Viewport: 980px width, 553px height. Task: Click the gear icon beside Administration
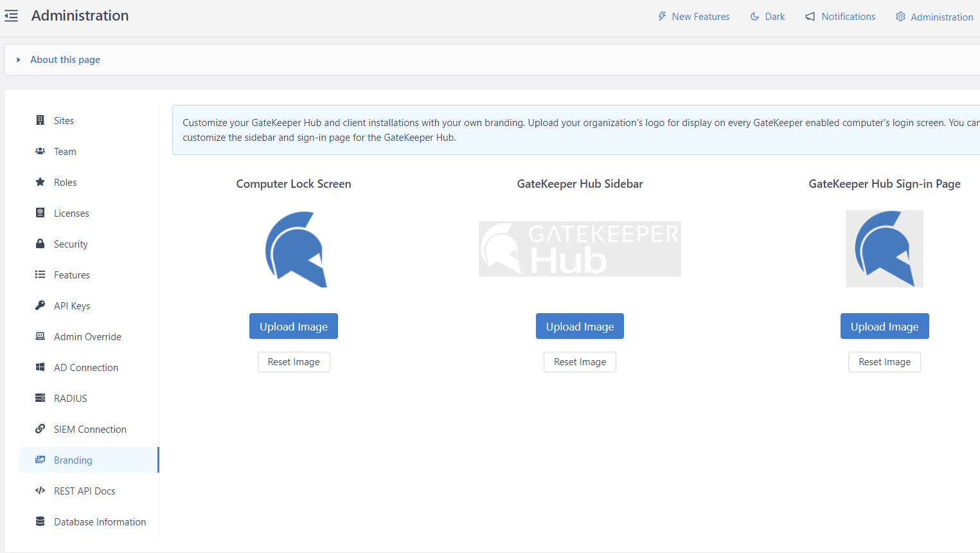coord(900,17)
